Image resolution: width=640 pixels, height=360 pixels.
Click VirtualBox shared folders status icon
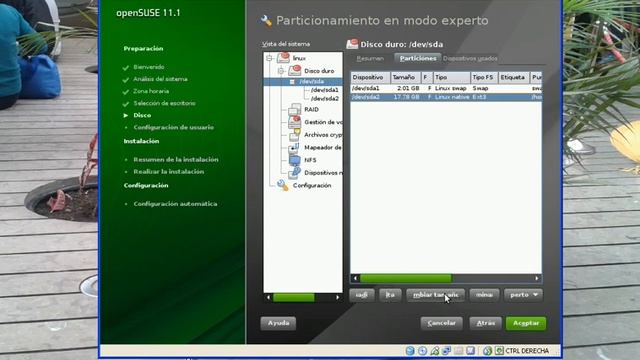[459, 351]
